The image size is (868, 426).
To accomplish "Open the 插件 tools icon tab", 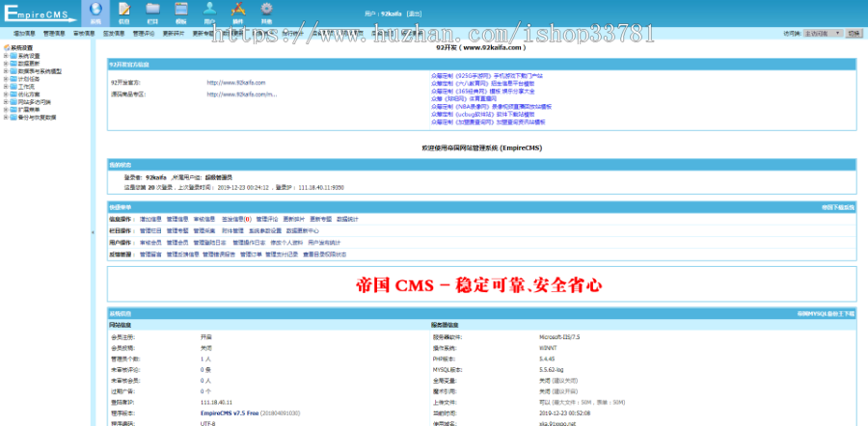I will pyautogui.click(x=238, y=13).
